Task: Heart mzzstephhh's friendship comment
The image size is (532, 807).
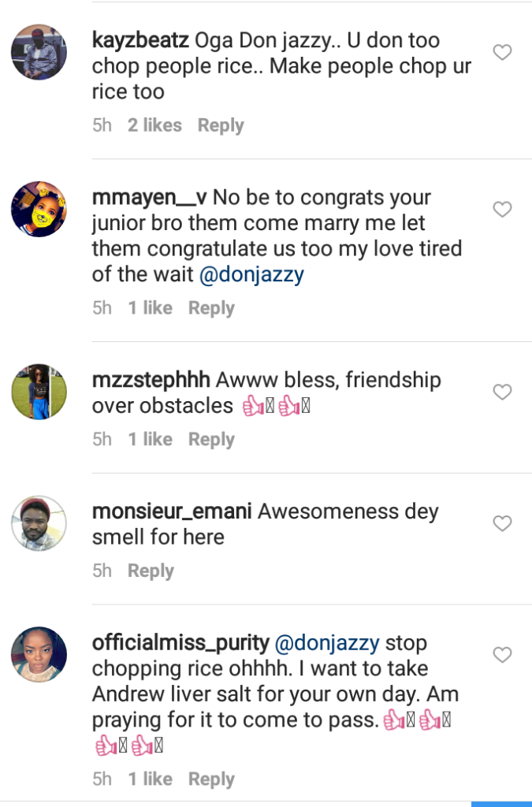Action: [502, 392]
